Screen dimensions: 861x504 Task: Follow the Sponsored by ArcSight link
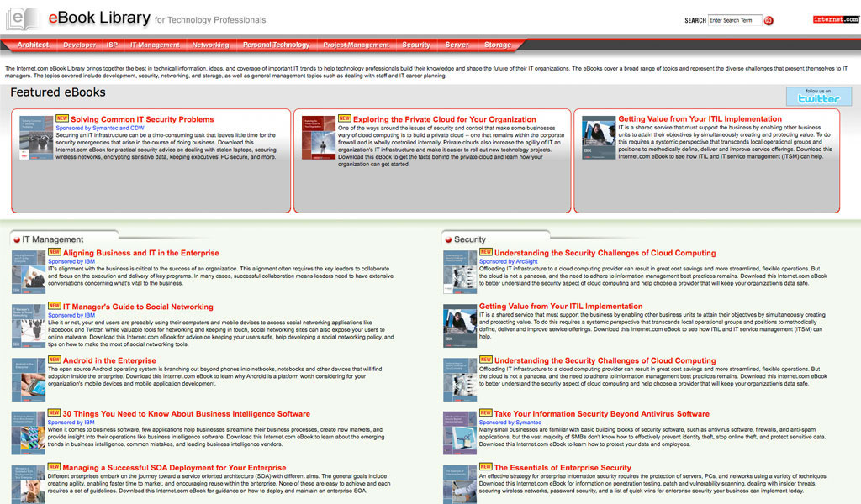[508, 261]
